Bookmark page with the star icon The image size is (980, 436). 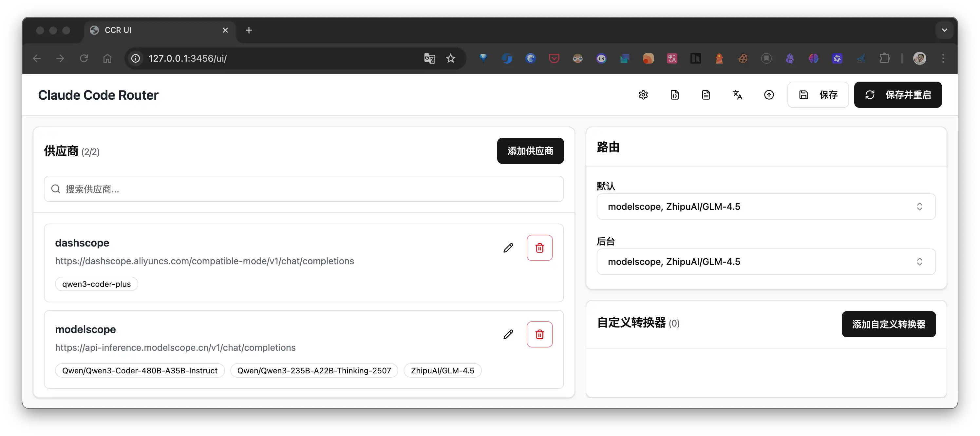(450, 58)
